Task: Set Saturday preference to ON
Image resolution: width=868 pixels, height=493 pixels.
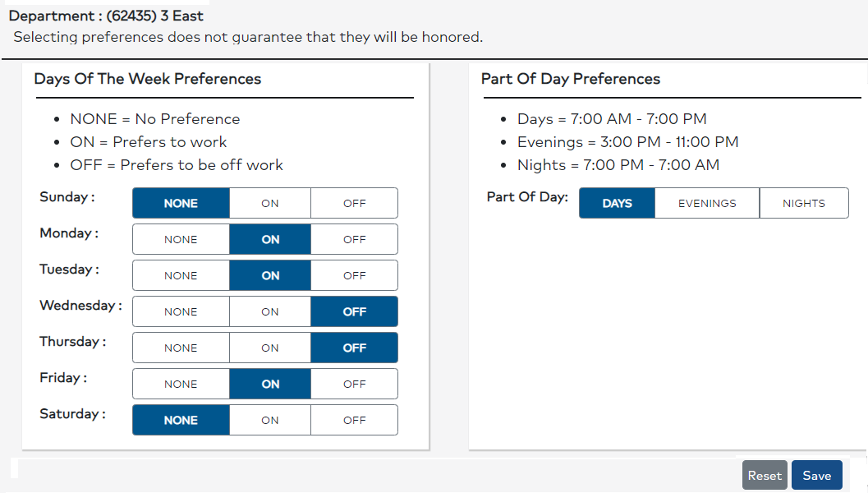Action: pos(269,420)
